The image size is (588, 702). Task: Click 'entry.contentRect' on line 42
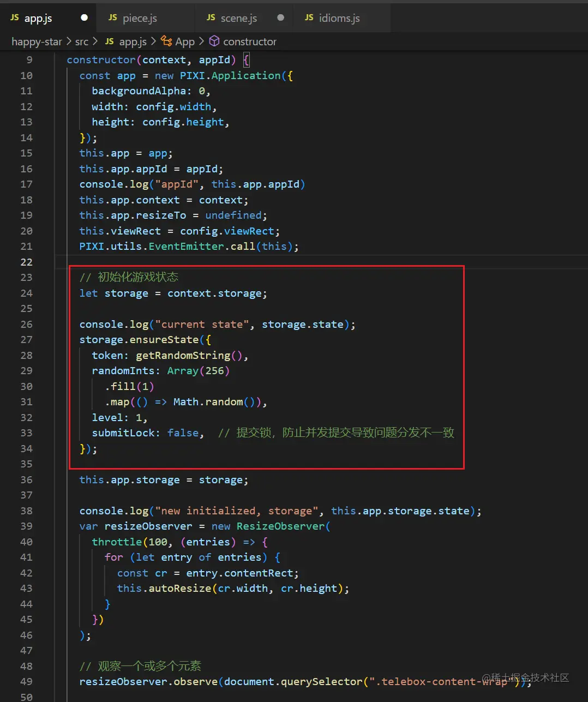239,573
